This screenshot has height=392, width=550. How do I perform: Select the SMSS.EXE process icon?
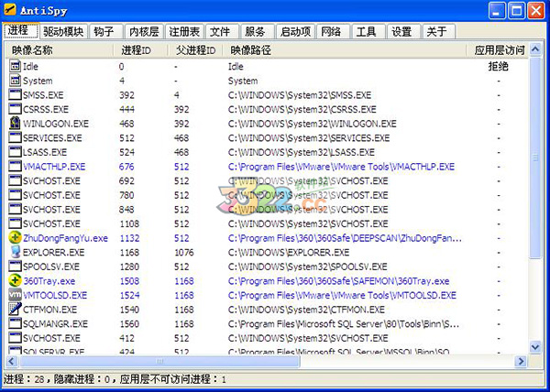click(x=15, y=94)
